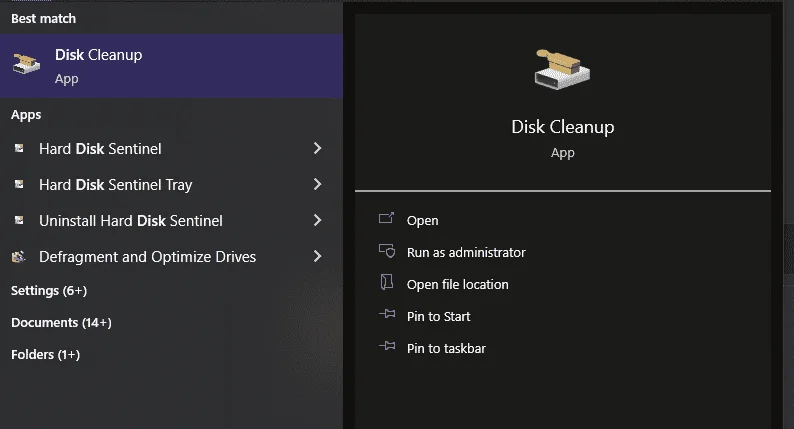Viewport: 794px width, 429px height.
Task: Click the Uninstall Hard Disk Sentinel icon
Action: (19, 220)
